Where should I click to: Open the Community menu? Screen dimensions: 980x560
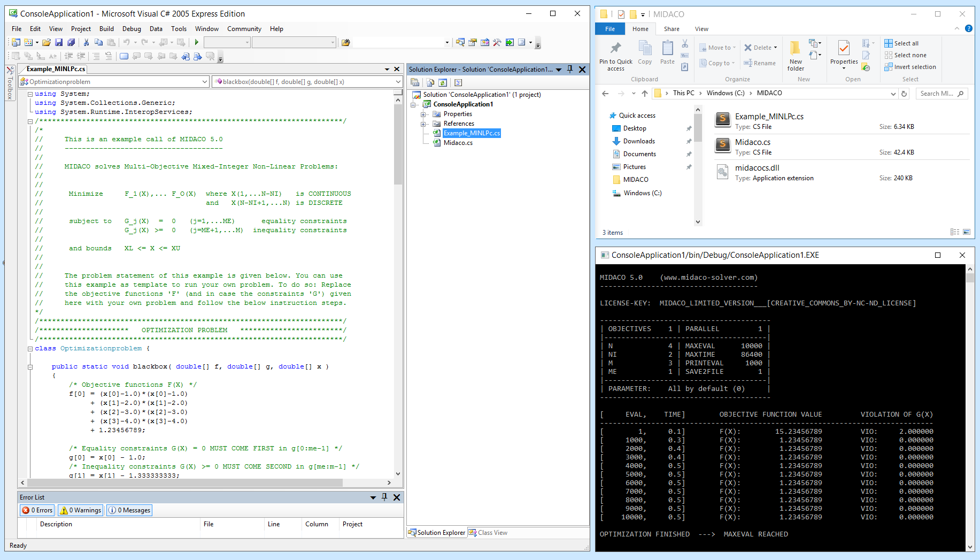[244, 29]
